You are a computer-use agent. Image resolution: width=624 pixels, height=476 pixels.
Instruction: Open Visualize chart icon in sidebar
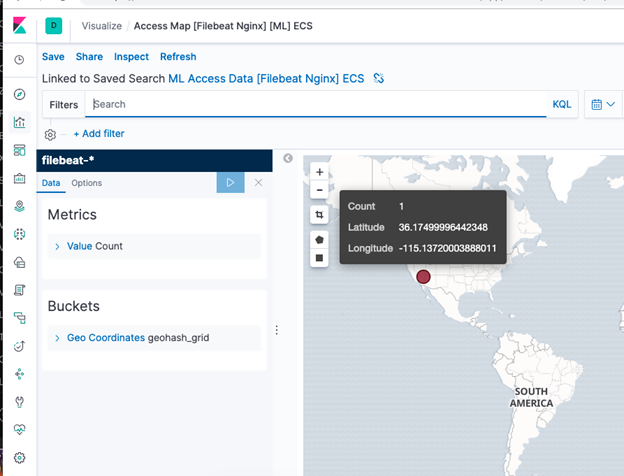(x=19, y=122)
